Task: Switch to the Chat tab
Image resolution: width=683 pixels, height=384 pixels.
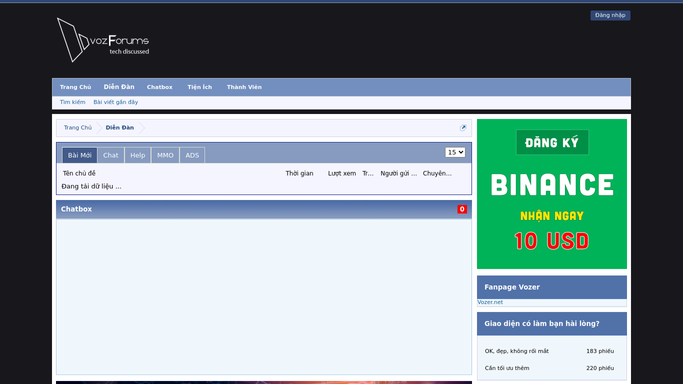Action: click(111, 155)
